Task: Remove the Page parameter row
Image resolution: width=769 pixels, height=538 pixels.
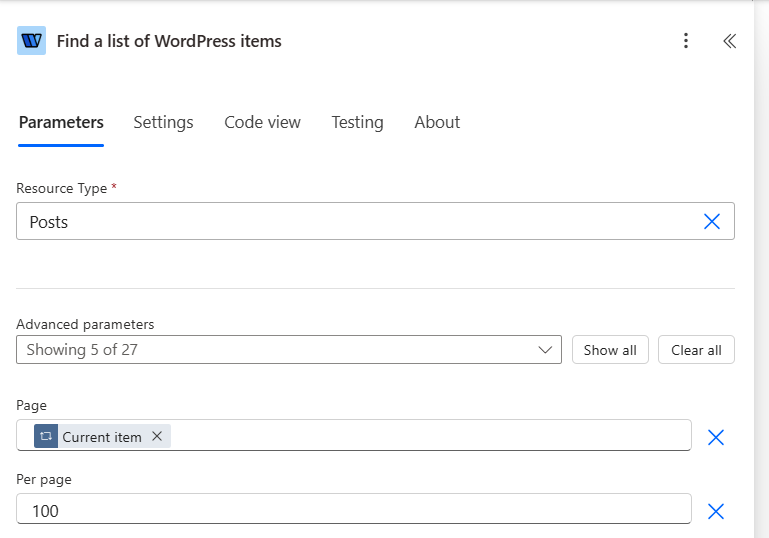Action: [716, 437]
